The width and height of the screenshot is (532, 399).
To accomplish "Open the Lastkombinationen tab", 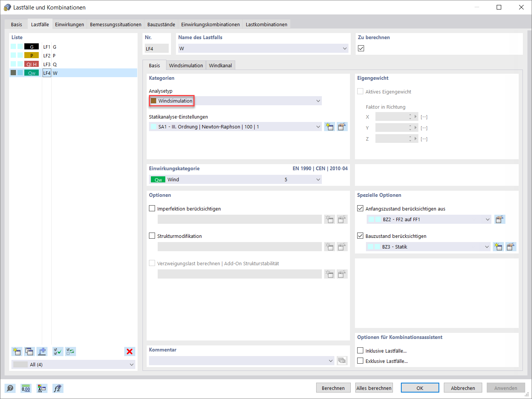I will tap(266, 24).
